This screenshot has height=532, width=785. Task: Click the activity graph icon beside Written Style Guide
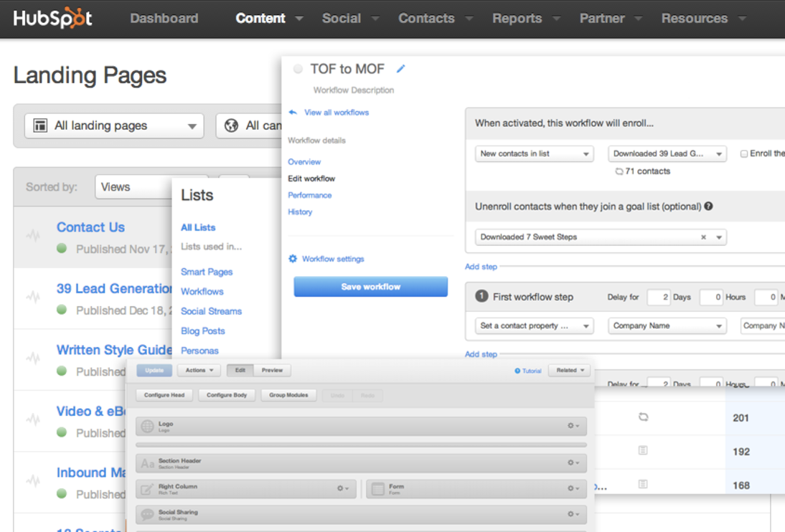tap(33, 358)
